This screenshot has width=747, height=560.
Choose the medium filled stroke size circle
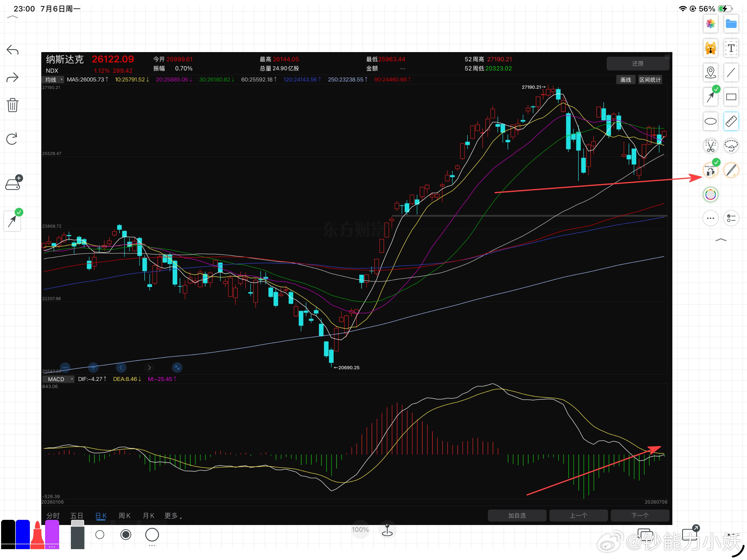click(126, 535)
